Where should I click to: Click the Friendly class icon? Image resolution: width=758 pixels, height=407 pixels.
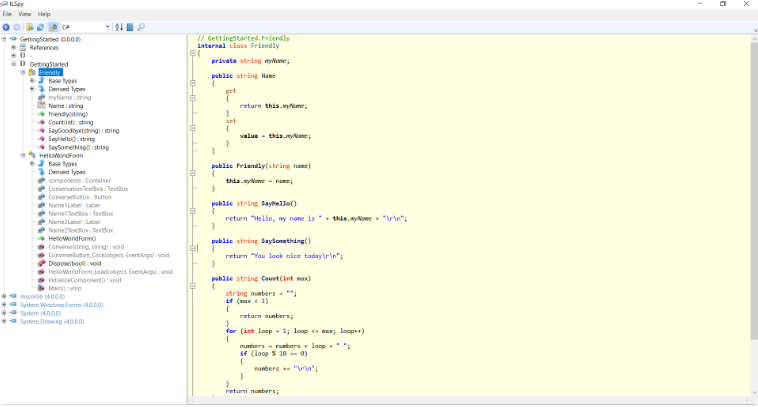click(x=32, y=73)
